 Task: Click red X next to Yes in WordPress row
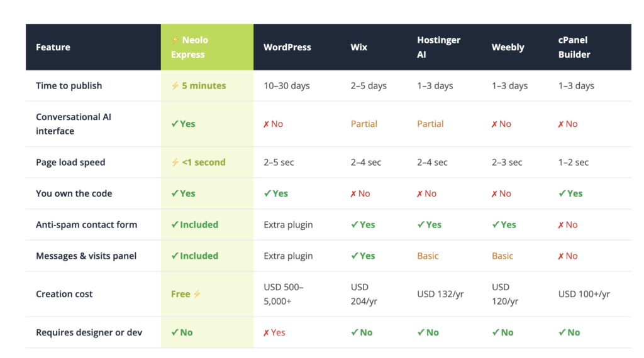click(266, 333)
